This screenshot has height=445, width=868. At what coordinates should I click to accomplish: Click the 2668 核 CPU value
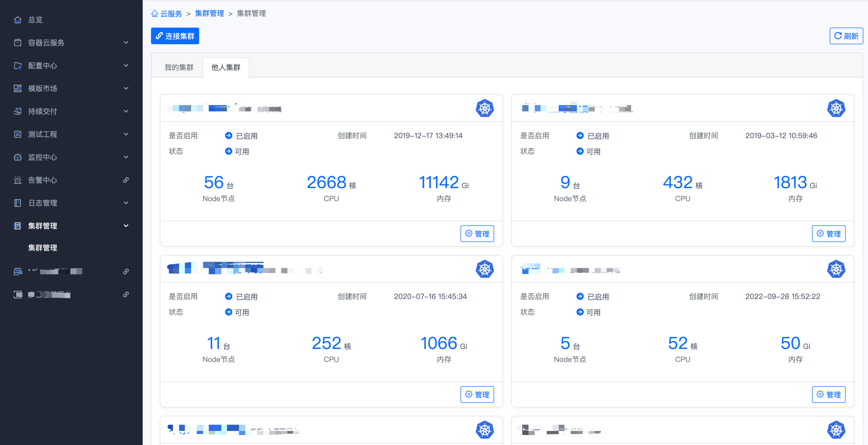pyautogui.click(x=331, y=183)
